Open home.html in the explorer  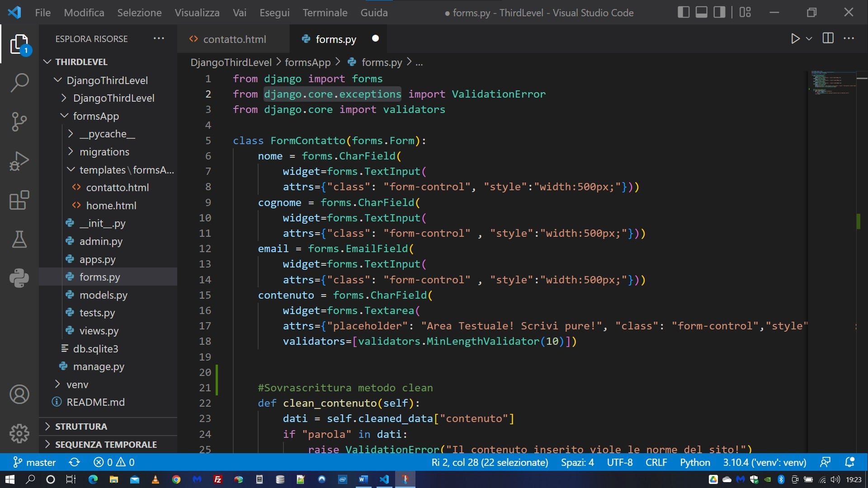(x=111, y=206)
